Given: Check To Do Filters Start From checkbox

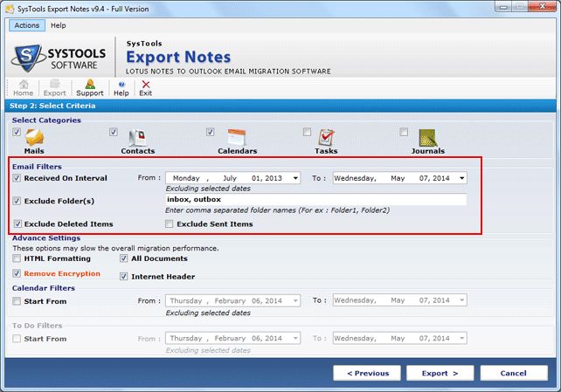Looking at the screenshot, I should tap(17, 339).
